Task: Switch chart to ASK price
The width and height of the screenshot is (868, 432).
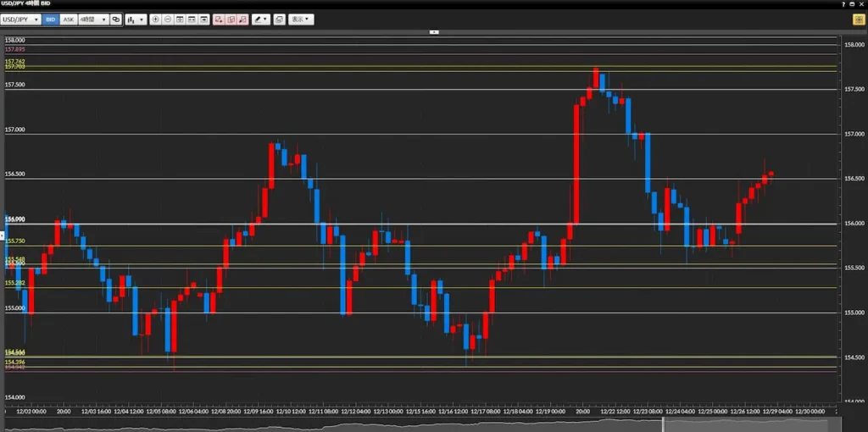Action: [69, 19]
